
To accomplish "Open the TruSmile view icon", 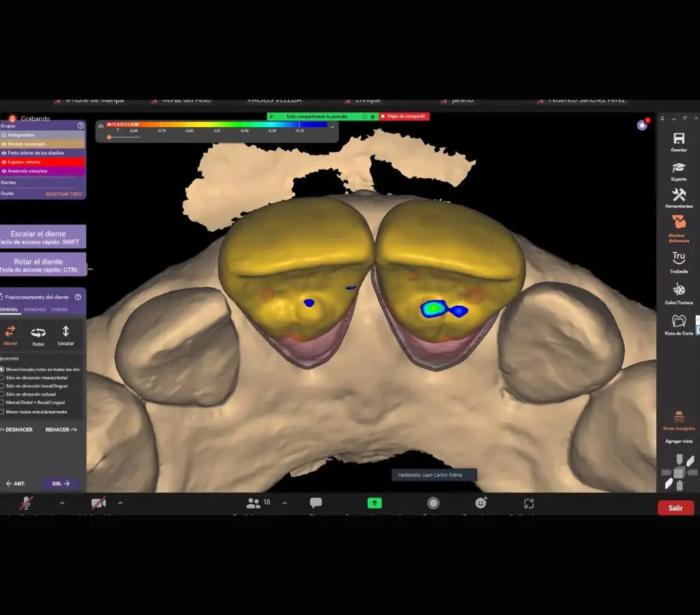I will tap(678, 258).
